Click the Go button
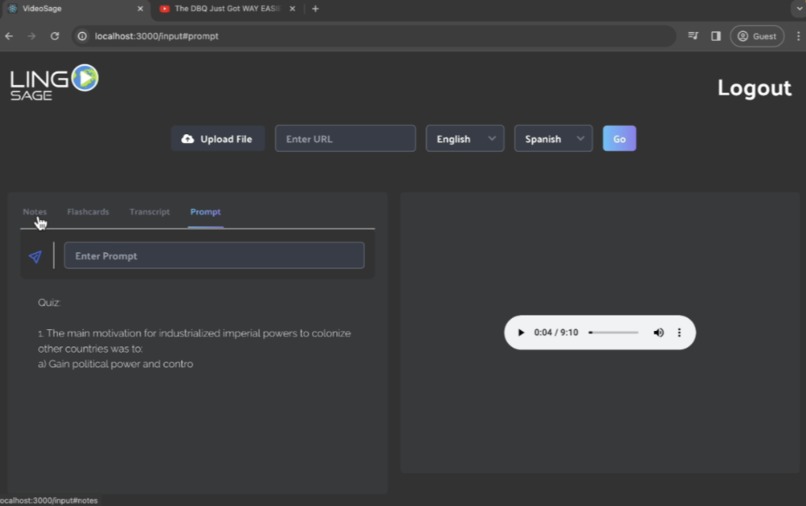This screenshot has width=806, height=506. point(619,139)
